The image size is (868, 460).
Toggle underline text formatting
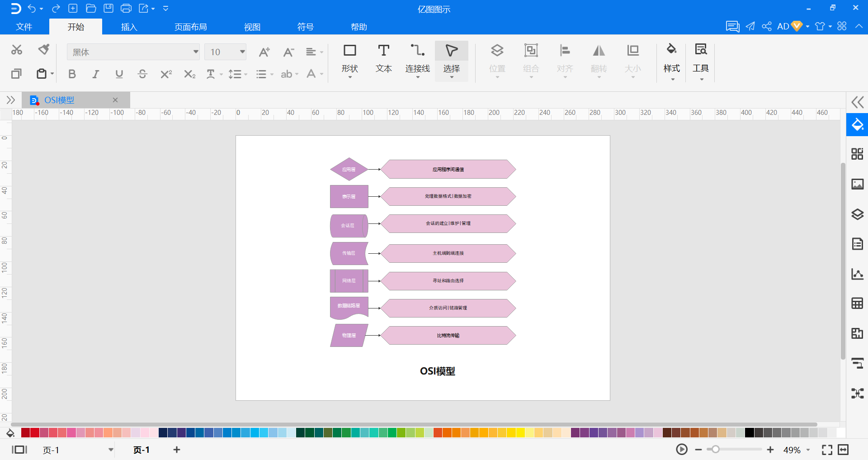coord(119,74)
